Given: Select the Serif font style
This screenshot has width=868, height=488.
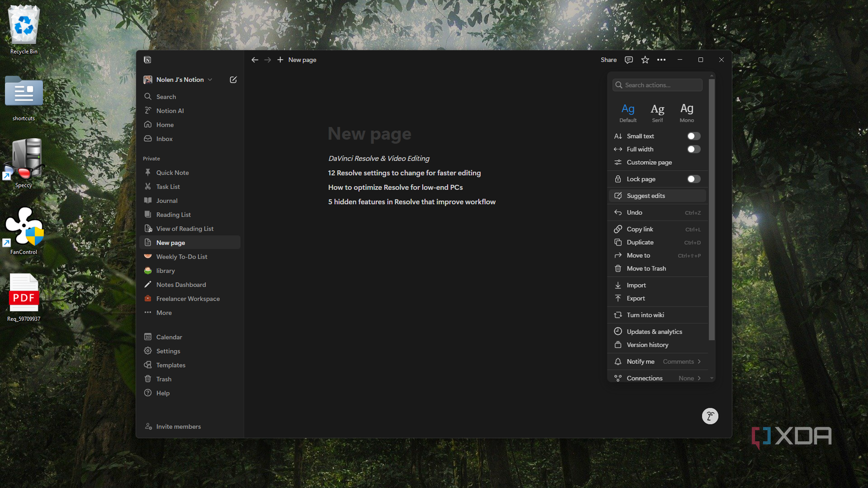Looking at the screenshot, I should click(657, 112).
